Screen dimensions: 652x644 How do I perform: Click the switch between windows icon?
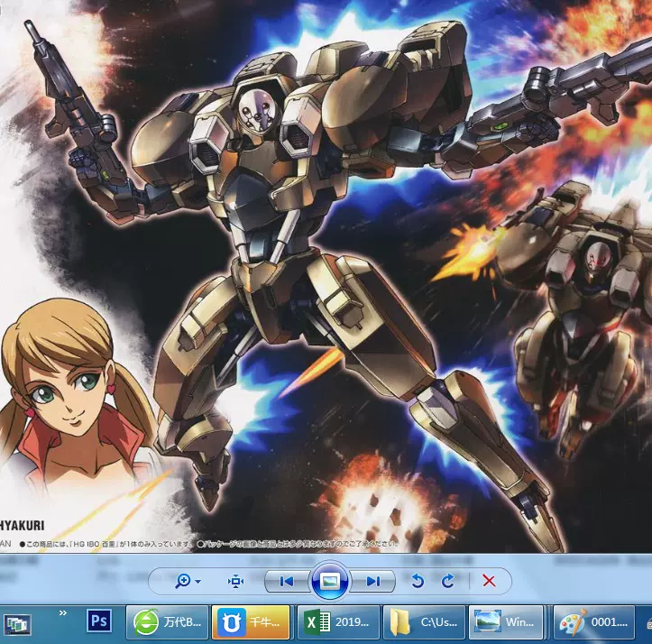click(18, 625)
